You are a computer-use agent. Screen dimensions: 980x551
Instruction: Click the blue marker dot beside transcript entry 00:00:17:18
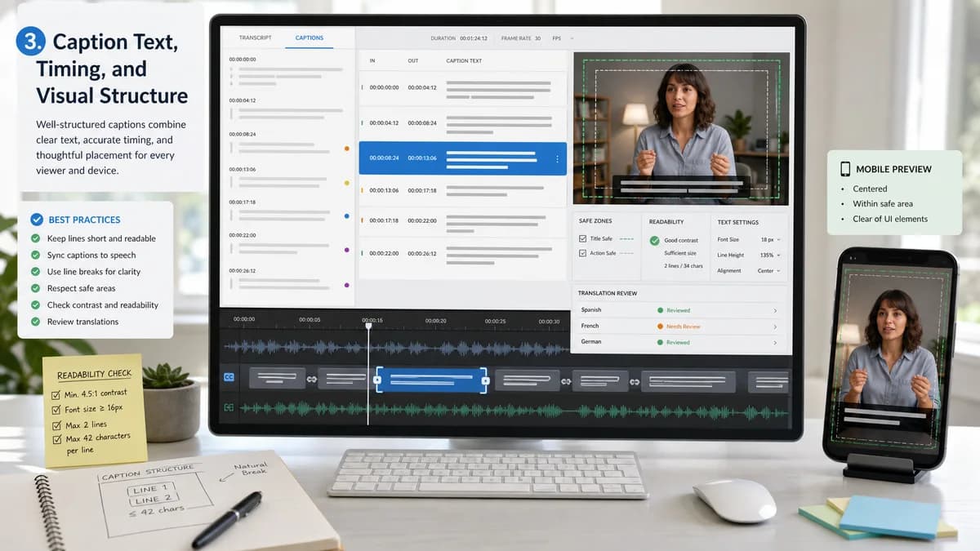coord(347,217)
